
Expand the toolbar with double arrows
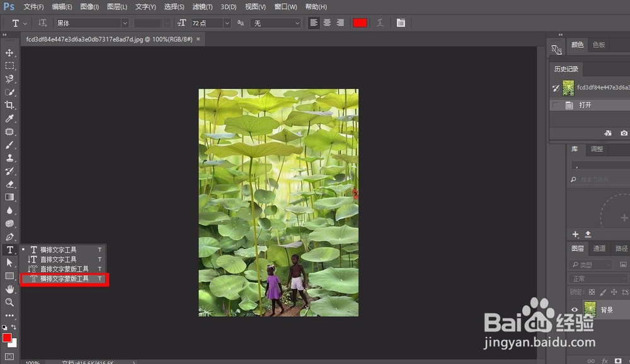[x=5, y=35]
